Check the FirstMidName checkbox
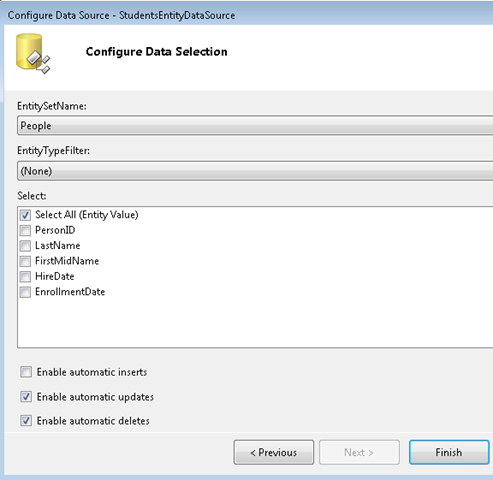Viewport: 493px width, 480px height. pos(25,261)
